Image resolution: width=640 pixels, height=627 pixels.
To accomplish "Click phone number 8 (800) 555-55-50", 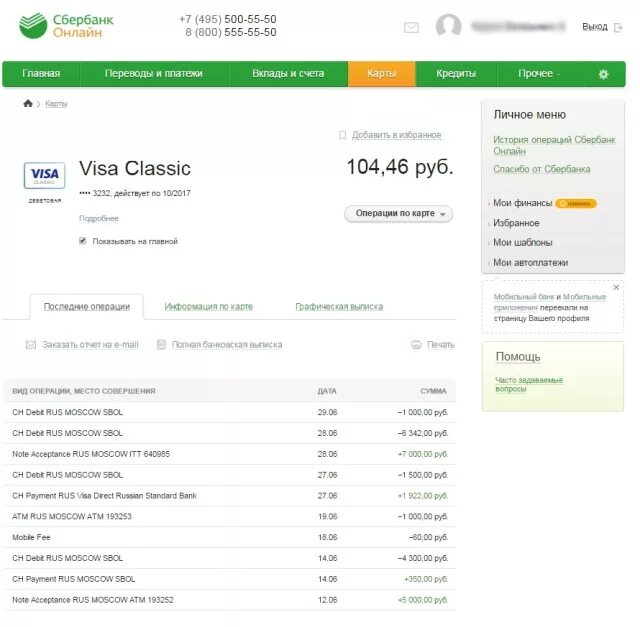I will 231,32.
